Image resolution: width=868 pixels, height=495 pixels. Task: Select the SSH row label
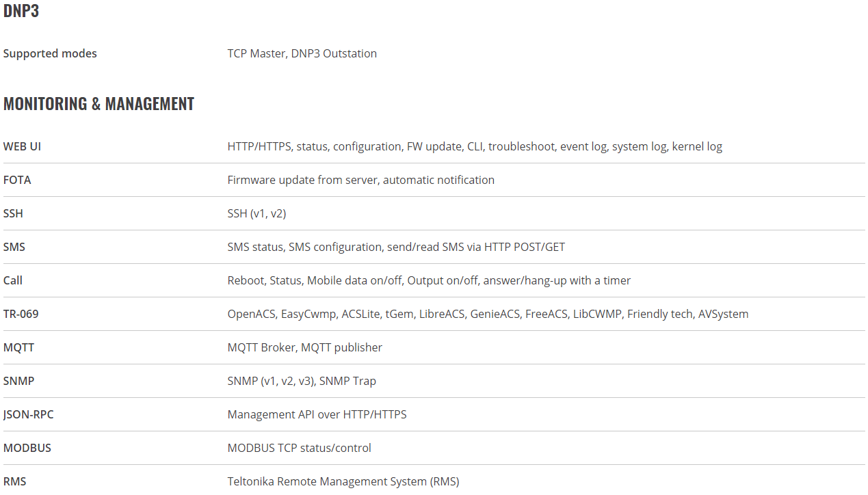pyautogui.click(x=13, y=213)
